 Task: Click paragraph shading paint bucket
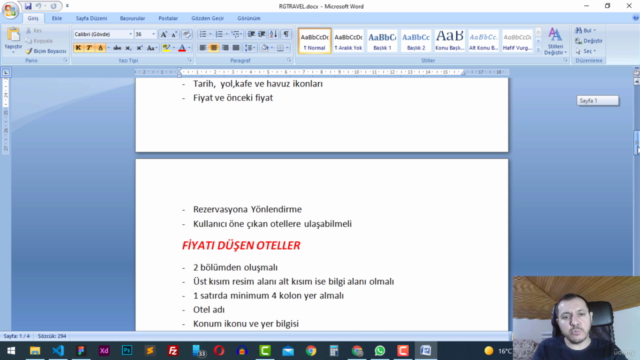pos(265,48)
